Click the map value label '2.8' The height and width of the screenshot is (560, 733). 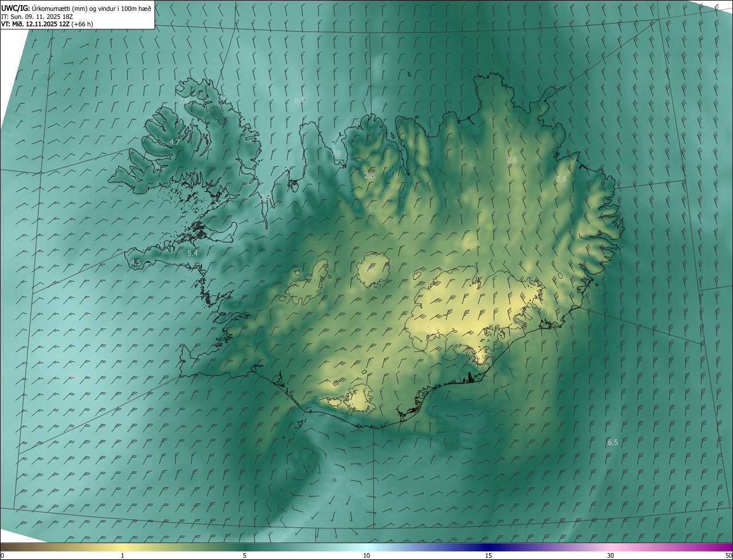369,175
